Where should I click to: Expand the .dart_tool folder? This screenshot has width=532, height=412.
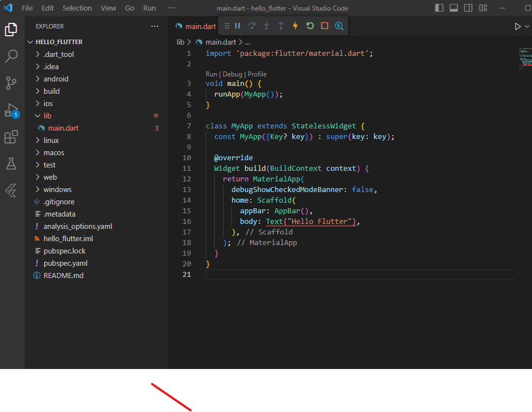(97, 54)
